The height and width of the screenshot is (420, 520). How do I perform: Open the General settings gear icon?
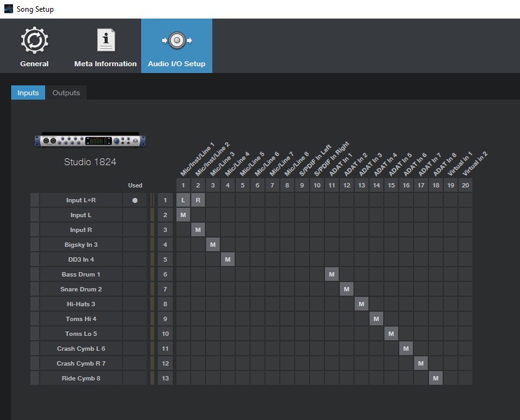coord(34,41)
